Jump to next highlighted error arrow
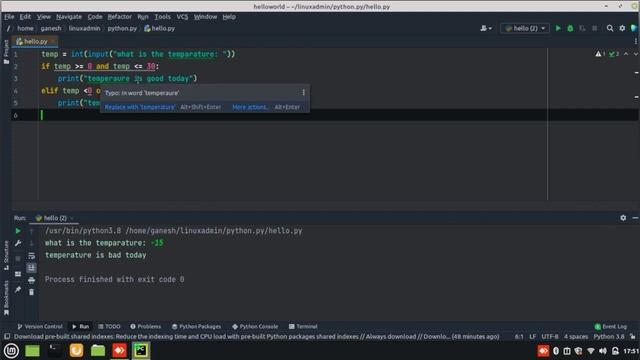Image resolution: width=640 pixels, height=360 pixels. coord(636,54)
